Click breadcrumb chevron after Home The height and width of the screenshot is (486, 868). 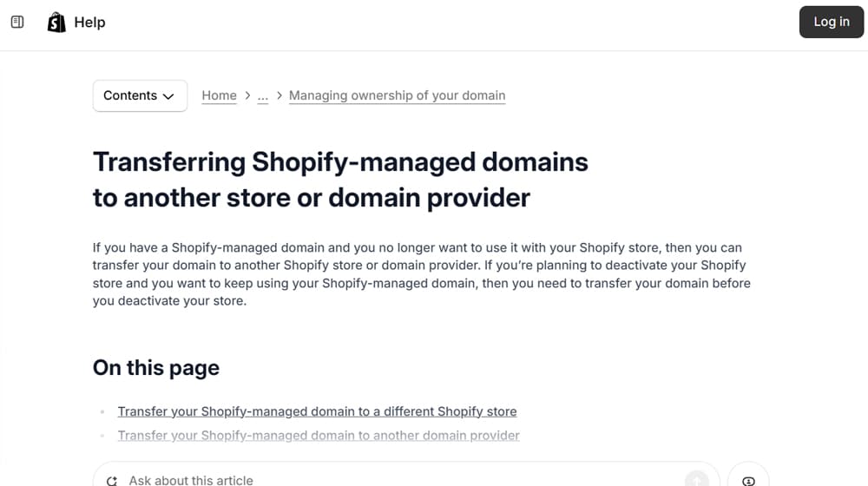tap(247, 95)
